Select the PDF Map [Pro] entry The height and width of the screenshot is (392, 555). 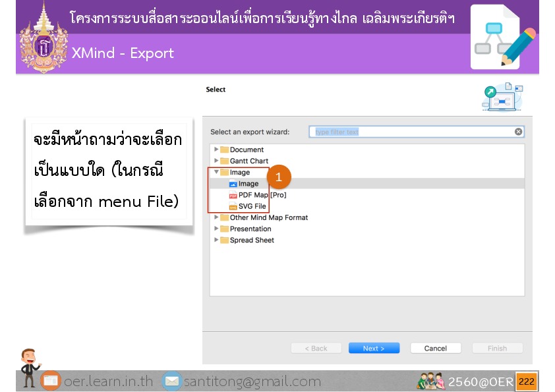point(262,195)
